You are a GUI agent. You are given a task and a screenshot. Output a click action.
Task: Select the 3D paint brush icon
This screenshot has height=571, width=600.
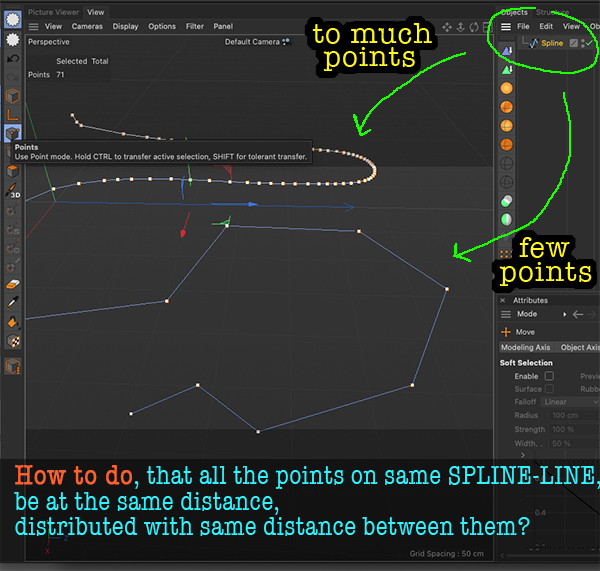[x=13, y=190]
